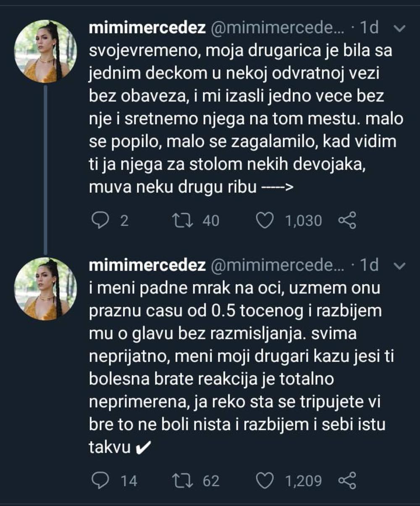Reply to the tweet with 2 replies

click(x=100, y=221)
